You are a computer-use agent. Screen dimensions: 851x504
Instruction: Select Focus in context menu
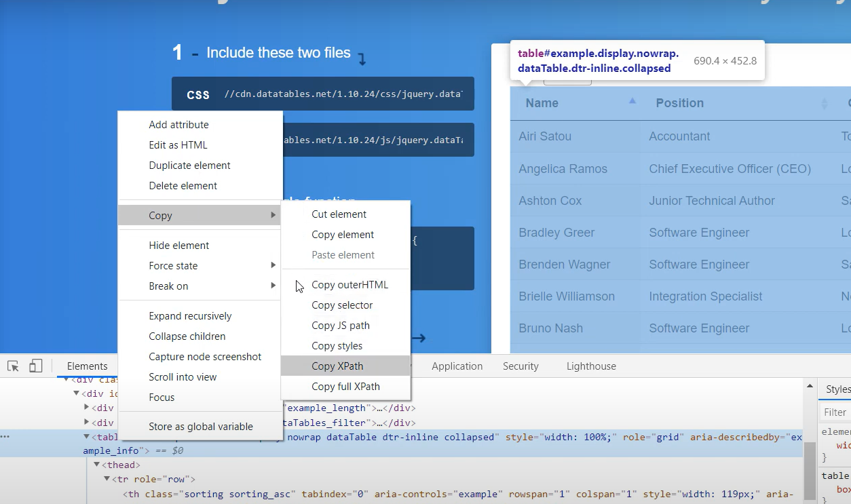(x=200, y=398)
